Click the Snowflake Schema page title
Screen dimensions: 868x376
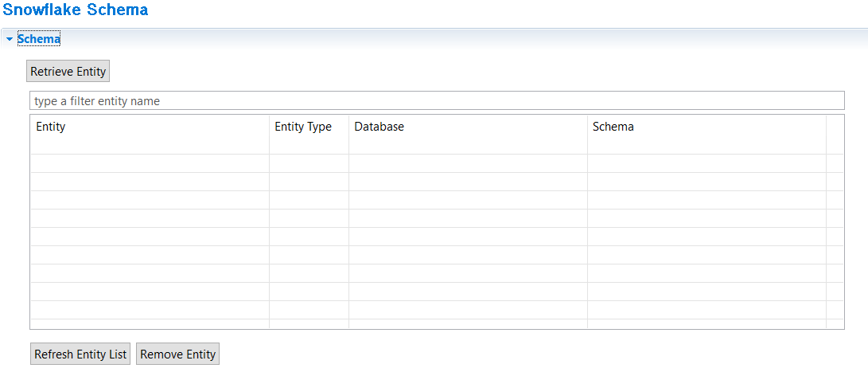coord(76,10)
